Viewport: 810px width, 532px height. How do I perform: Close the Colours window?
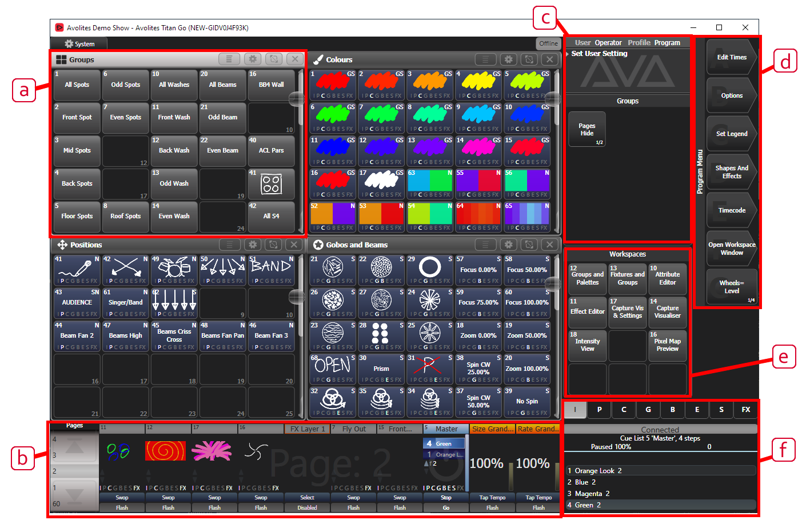(x=549, y=59)
